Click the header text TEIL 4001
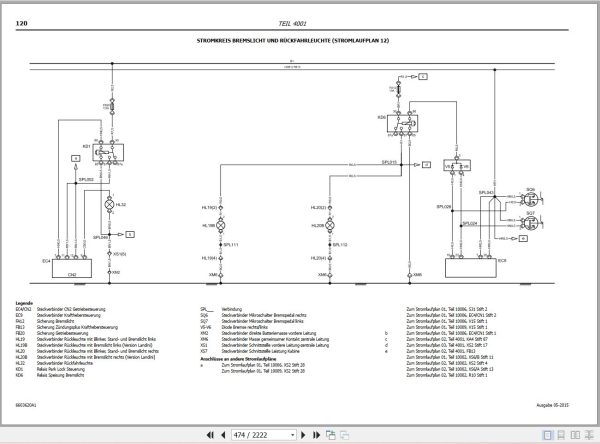The width and height of the screenshot is (600, 444). [x=292, y=23]
